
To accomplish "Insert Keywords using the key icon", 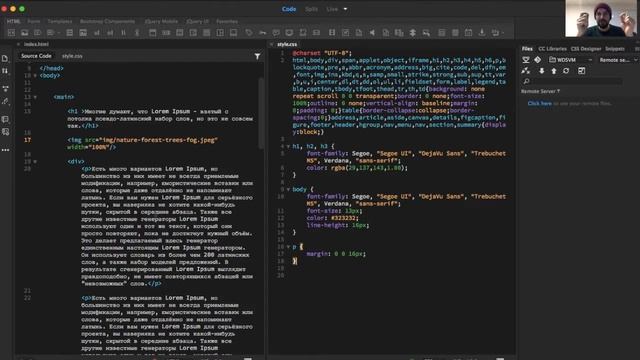I will click(262, 33).
